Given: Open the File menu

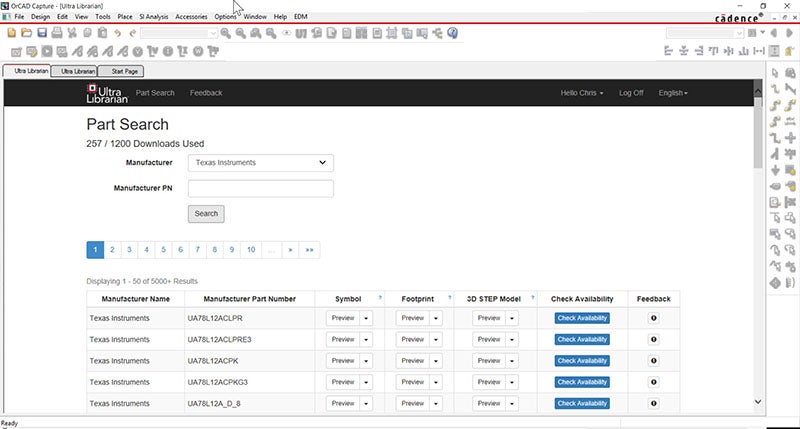Looking at the screenshot, I should pos(19,17).
